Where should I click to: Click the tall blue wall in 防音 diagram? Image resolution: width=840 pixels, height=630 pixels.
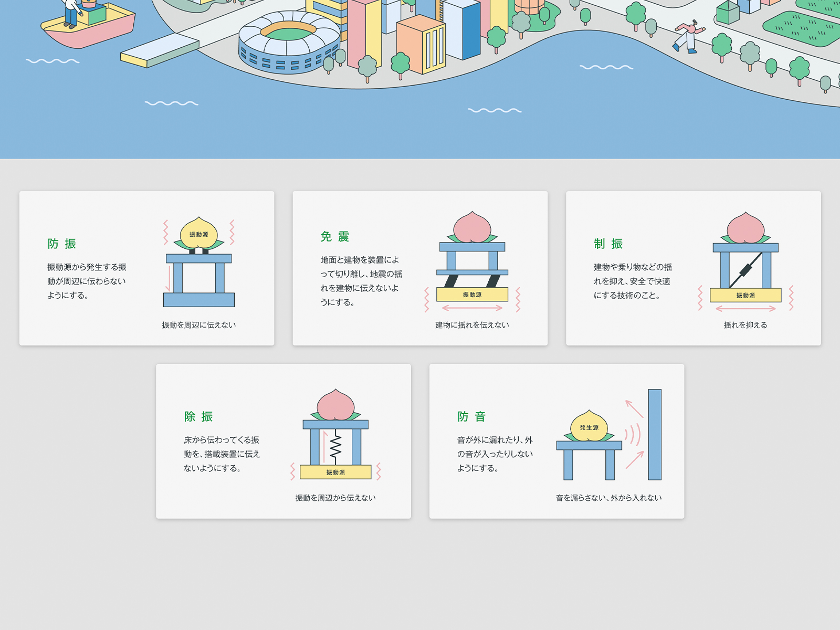tap(654, 434)
